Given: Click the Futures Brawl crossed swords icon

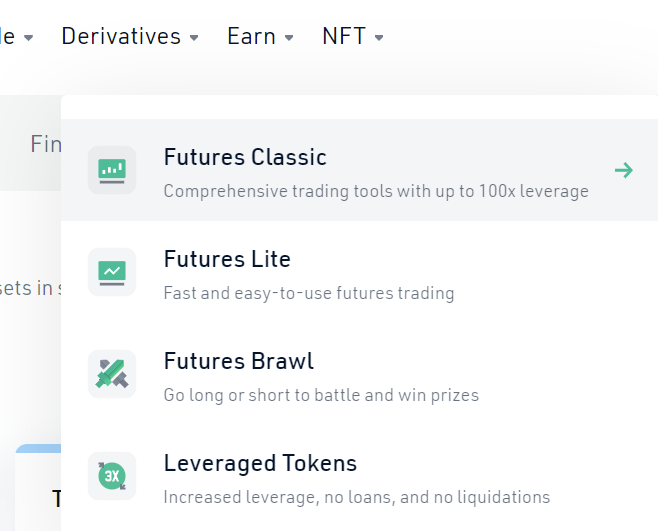Looking at the screenshot, I should click(112, 374).
